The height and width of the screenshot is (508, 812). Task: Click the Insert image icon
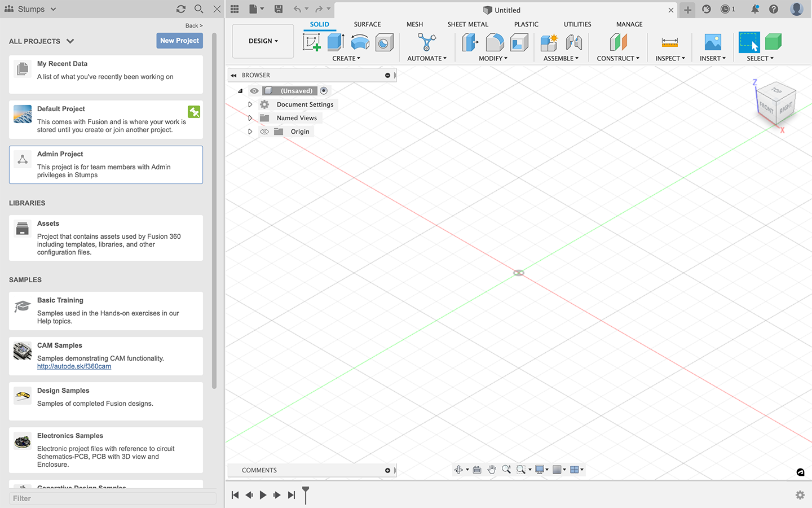713,42
